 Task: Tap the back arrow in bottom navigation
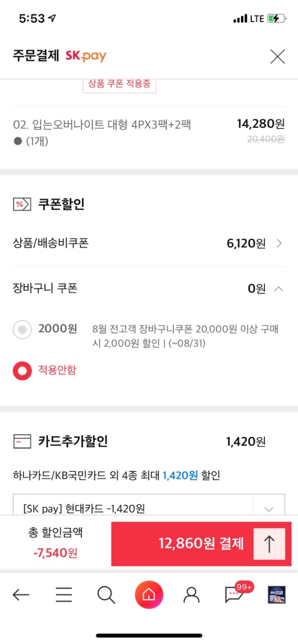coord(21,594)
